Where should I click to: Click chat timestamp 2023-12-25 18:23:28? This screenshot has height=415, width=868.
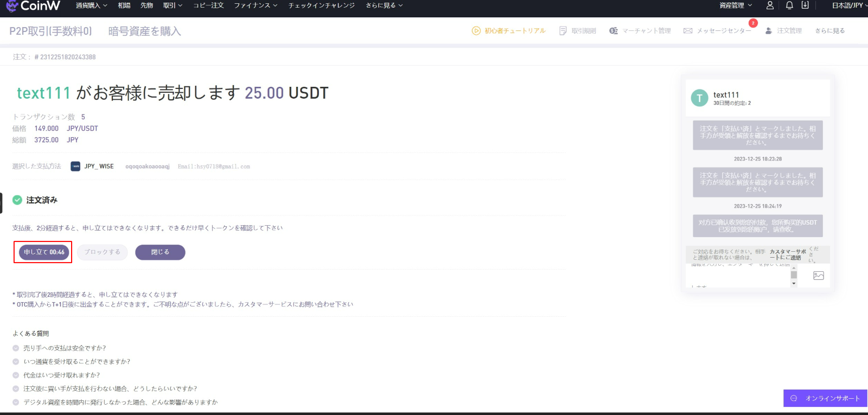click(758, 159)
